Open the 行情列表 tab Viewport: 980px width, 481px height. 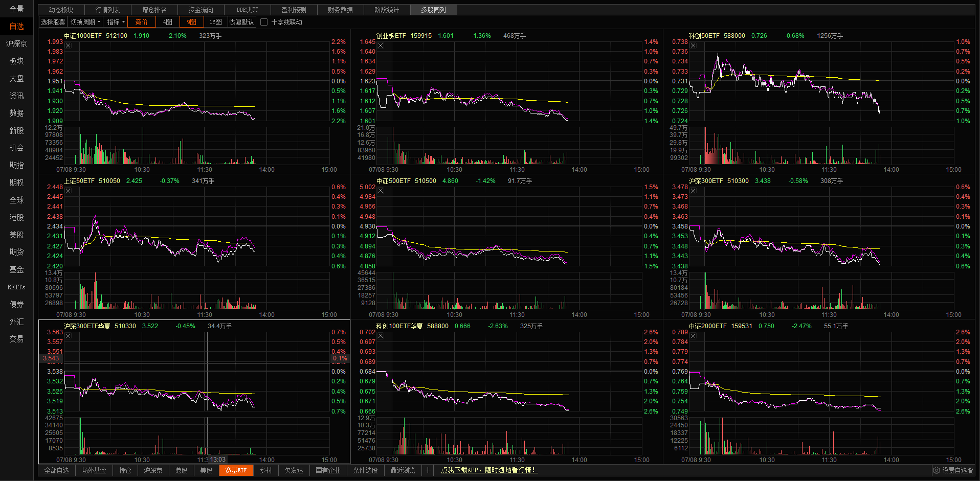(x=107, y=10)
